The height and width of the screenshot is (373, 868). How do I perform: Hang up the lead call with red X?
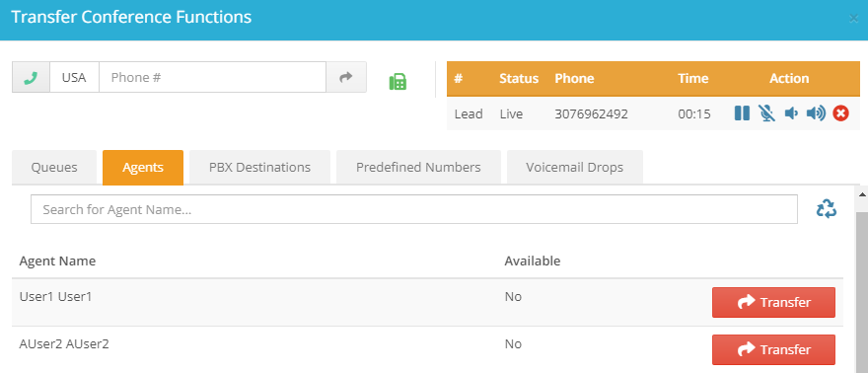pyautogui.click(x=840, y=113)
